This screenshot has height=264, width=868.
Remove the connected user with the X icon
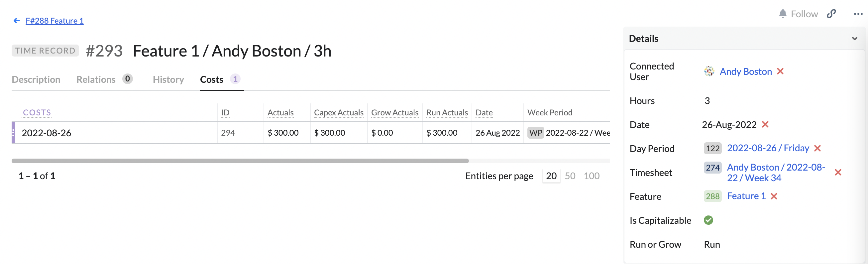pyautogui.click(x=781, y=71)
